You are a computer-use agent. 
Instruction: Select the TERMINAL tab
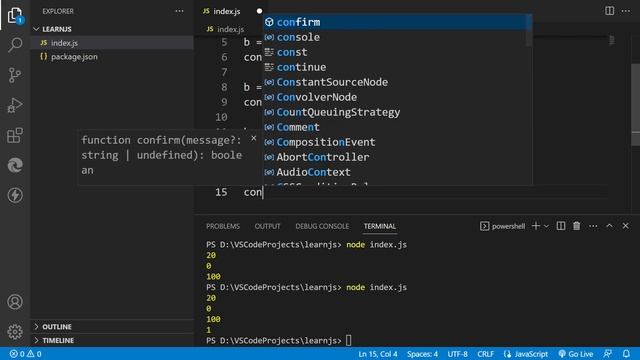[380, 226]
